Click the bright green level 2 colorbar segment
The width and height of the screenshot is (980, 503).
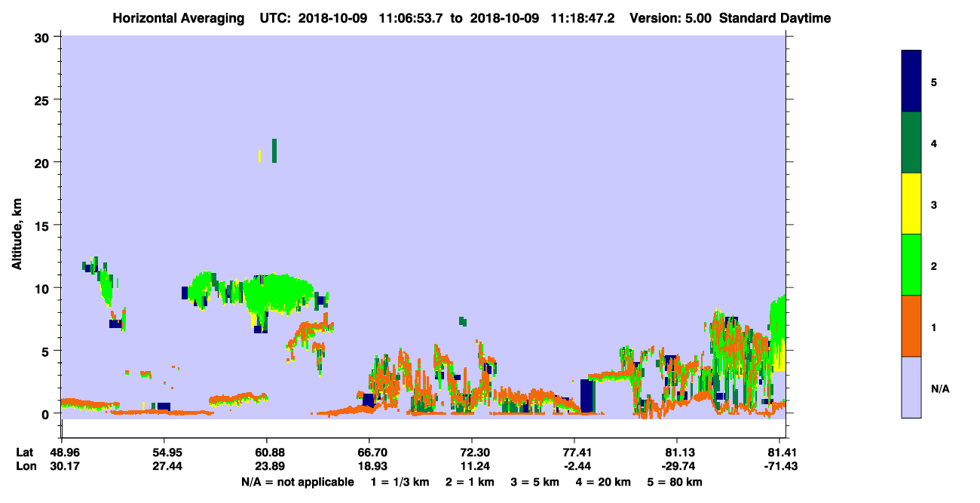(x=911, y=265)
